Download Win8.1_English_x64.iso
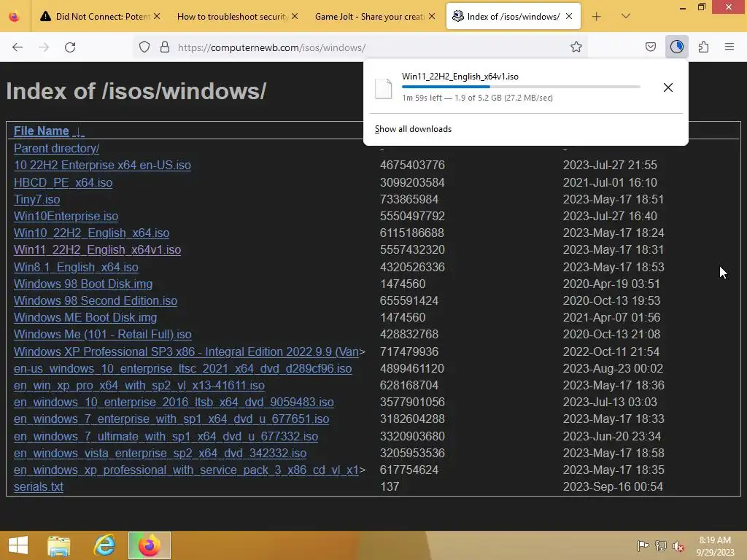The width and height of the screenshot is (747, 560). [x=76, y=267]
